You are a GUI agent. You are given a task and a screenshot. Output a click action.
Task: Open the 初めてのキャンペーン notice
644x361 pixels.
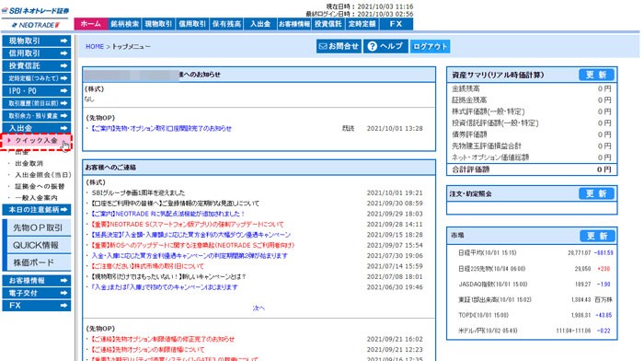click(x=165, y=287)
